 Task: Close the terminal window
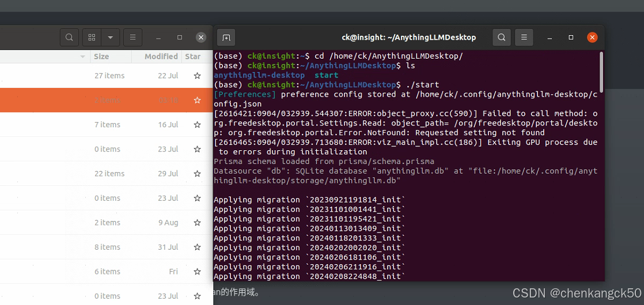[x=592, y=37]
